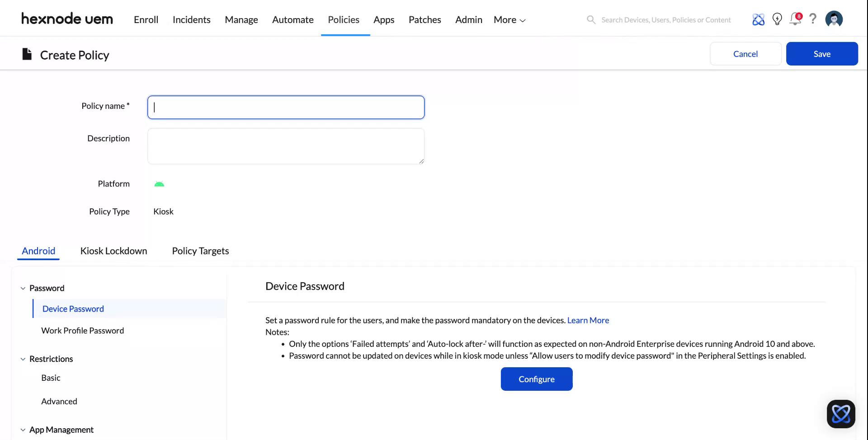
Task: Select Work Profile Password in the sidebar
Action: [83, 330]
